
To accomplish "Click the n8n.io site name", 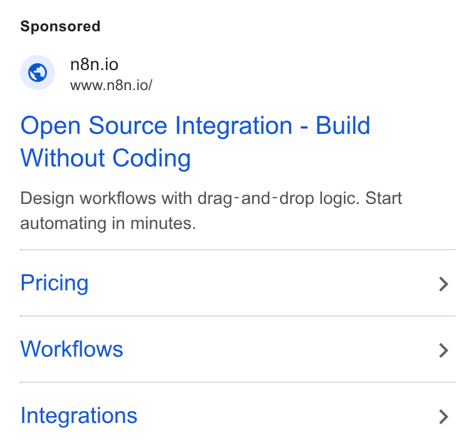I will 94,64.
